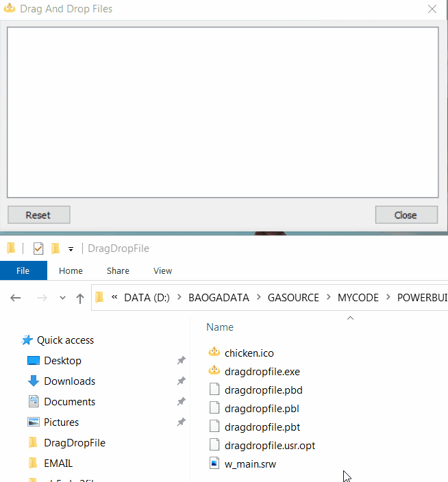Open the recent locations dropdown arrow
The image size is (448, 482).
click(x=62, y=298)
